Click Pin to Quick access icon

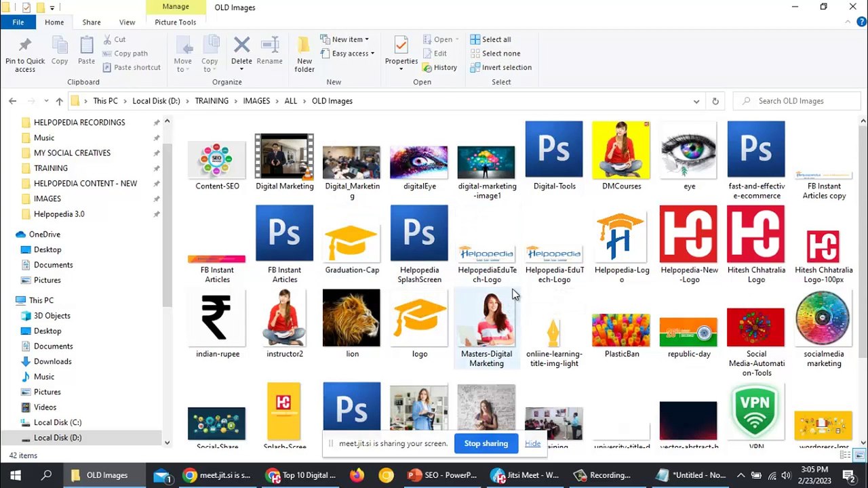coord(25,46)
